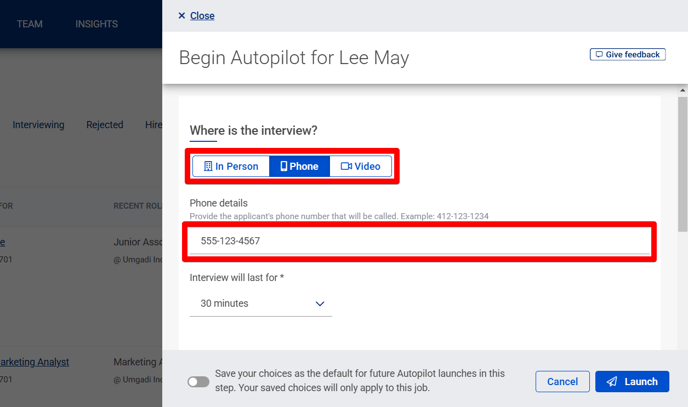Open the TEAM menu item
This screenshot has width=688, height=407.
tap(30, 24)
